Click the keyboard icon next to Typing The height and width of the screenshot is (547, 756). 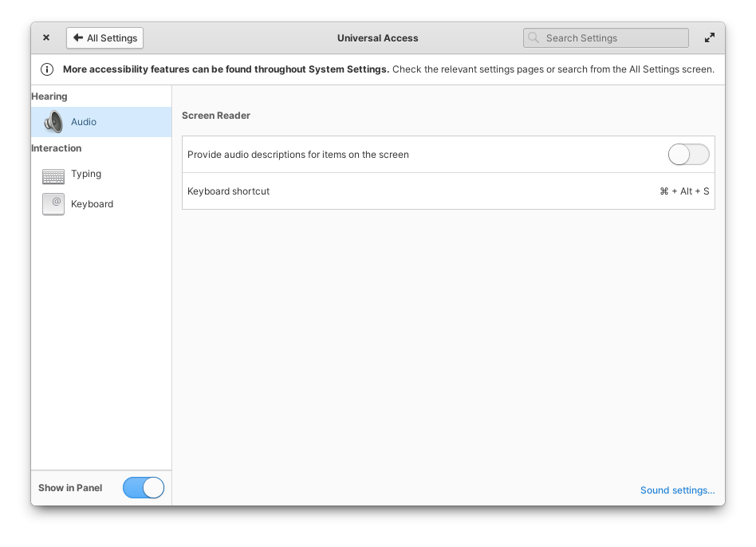53,175
